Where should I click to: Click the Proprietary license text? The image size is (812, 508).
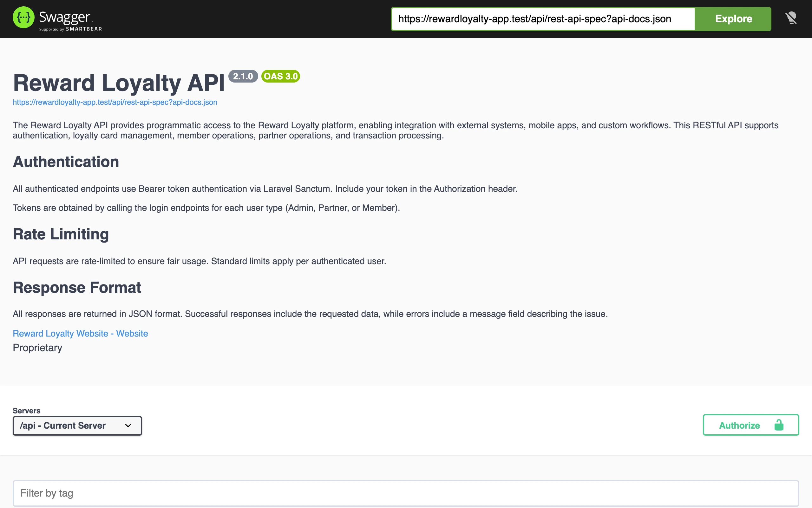(x=37, y=348)
